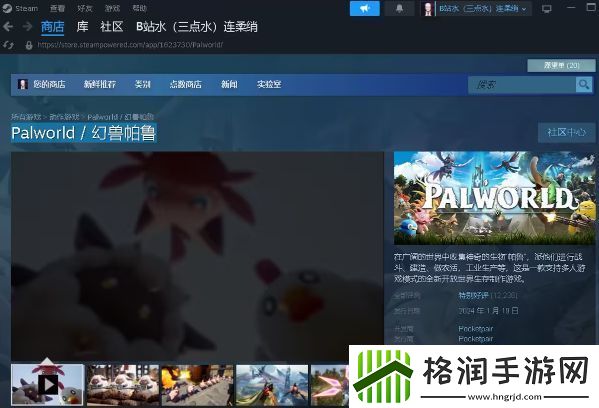This screenshot has width=599, height=408.
Task: Open the 新闻 link
Action: pos(229,84)
